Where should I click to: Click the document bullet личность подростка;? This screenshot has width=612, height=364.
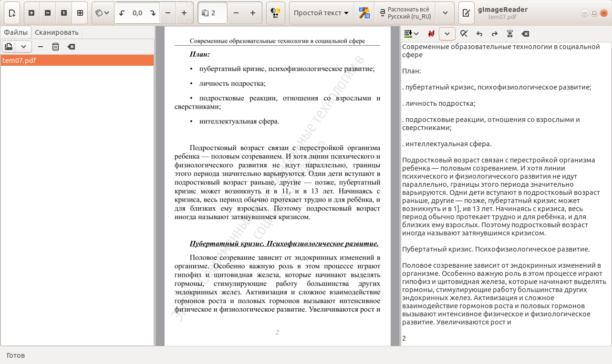click(232, 83)
